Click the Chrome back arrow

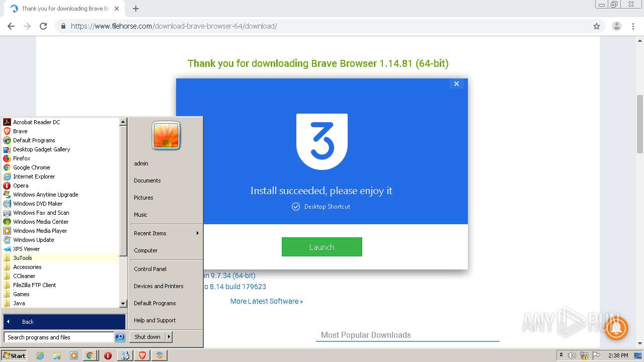coord(11,26)
